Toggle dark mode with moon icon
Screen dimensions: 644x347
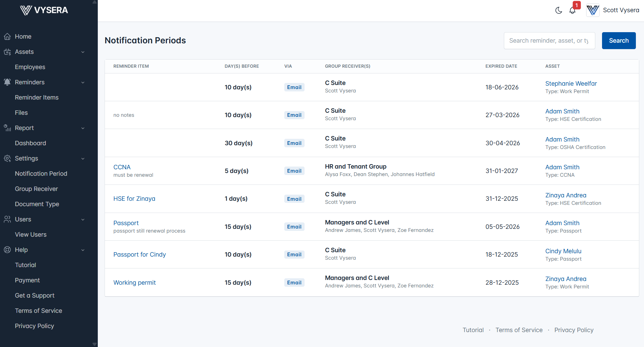point(559,10)
